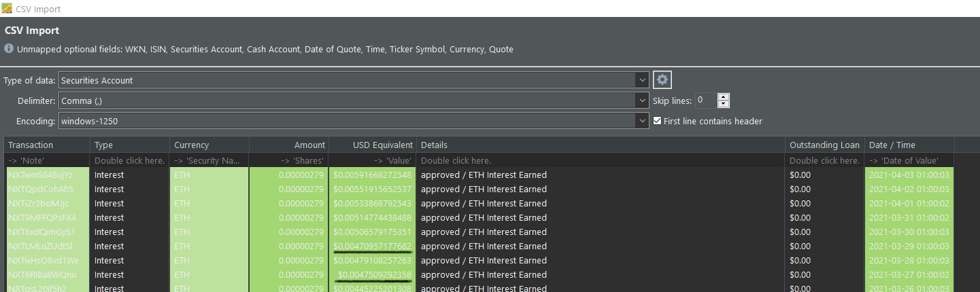Click date 2021-04-03 01:00:03
This screenshot has width=980, height=292.
[909, 175]
